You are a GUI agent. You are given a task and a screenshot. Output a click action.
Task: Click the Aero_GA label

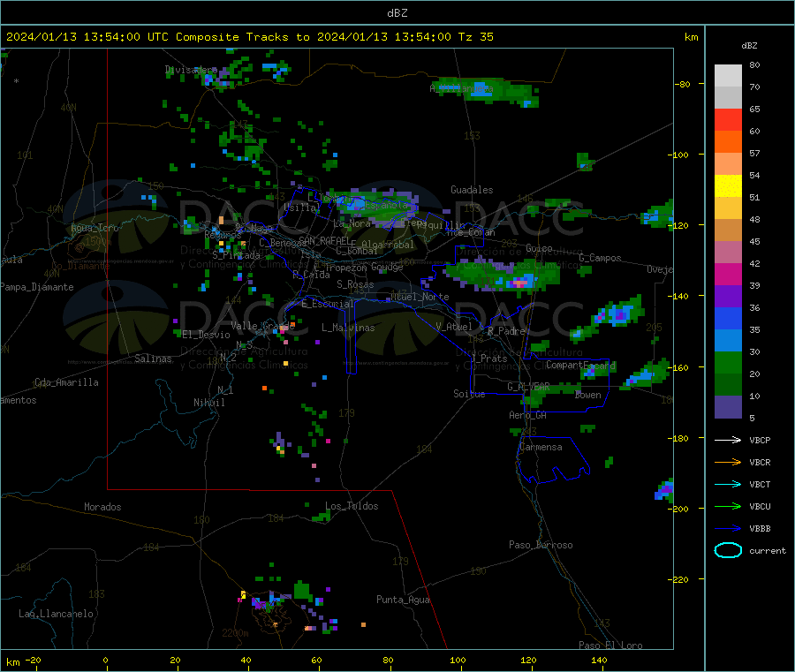(x=528, y=415)
